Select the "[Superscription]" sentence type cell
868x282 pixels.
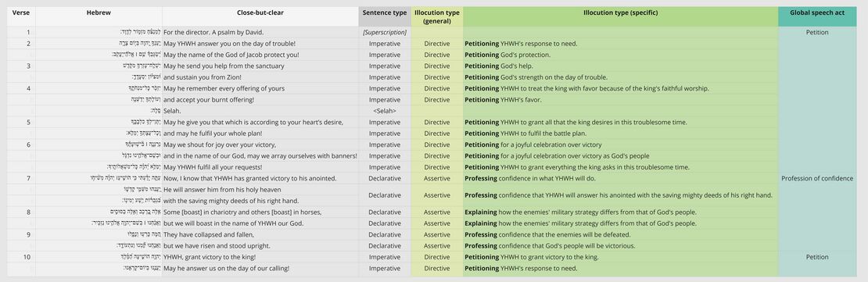(x=384, y=32)
